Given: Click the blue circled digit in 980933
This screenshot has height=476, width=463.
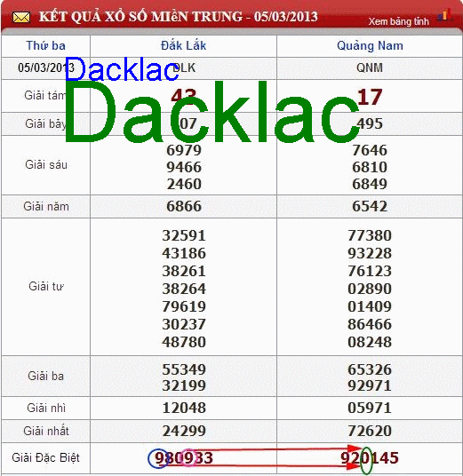Looking at the screenshot, I should (x=158, y=458).
